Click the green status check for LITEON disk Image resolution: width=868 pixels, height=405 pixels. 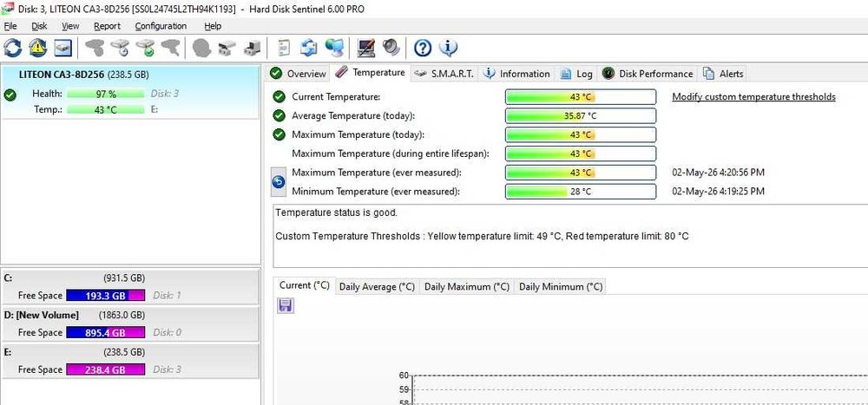pyautogui.click(x=10, y=95)
